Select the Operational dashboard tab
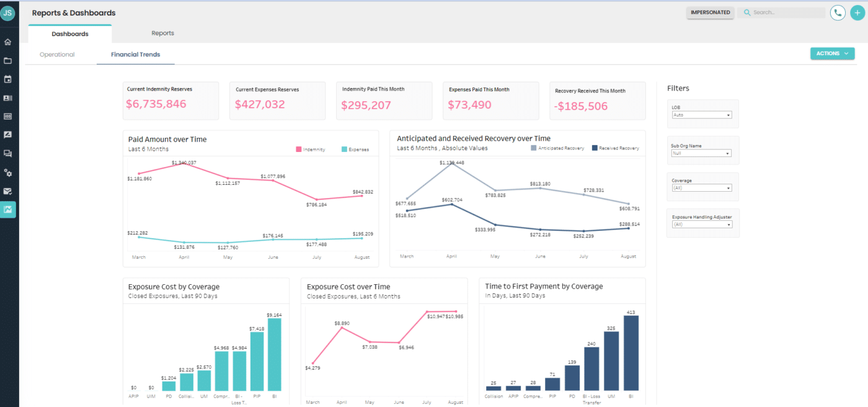 click(56, 54)
